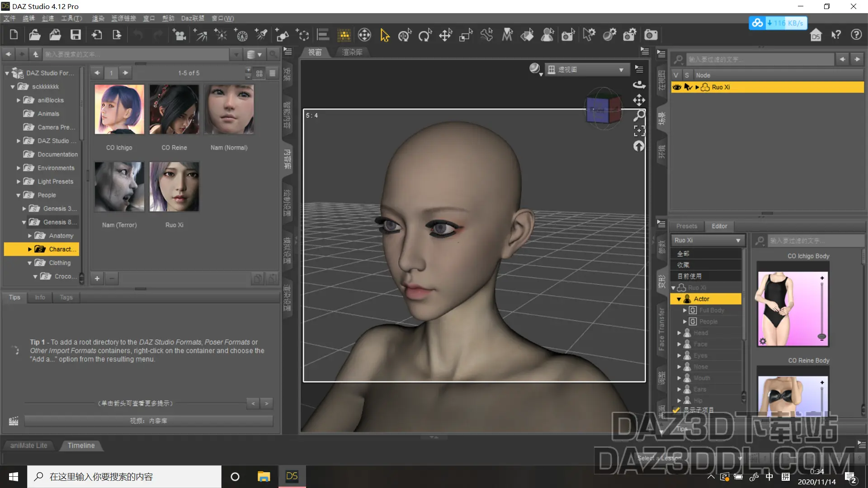
Task: Open the Timeline tab
Action: [x=81, y=446]
